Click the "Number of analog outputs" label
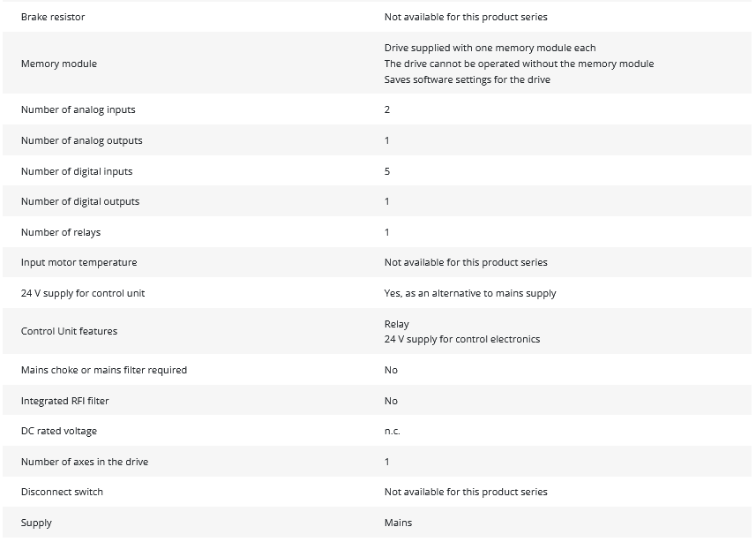 click(x=81, y=140)
